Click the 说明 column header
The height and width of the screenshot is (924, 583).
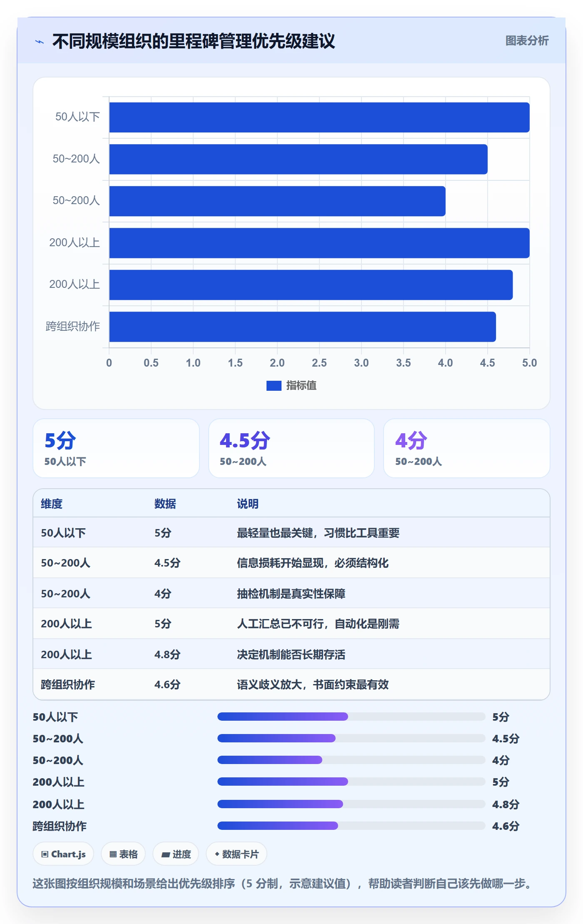tap(248, 504)
